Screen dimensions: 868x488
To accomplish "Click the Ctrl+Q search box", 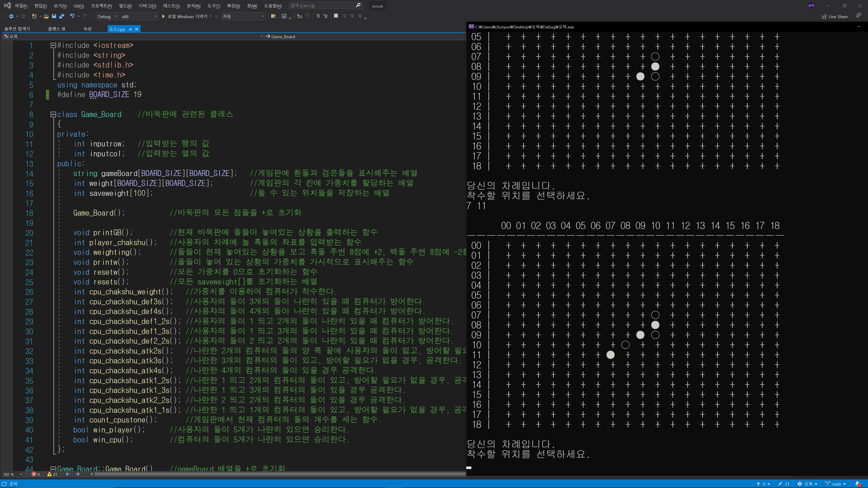I will 323,5.
